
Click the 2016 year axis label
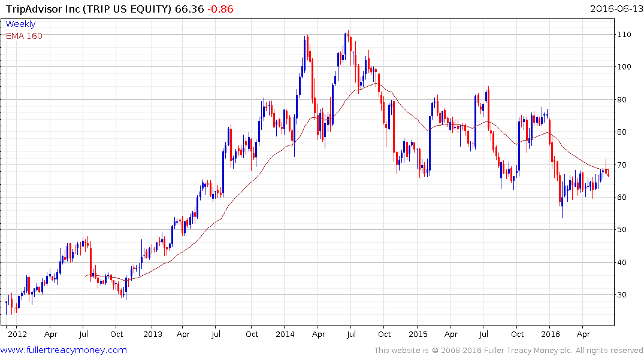[551, 334]
